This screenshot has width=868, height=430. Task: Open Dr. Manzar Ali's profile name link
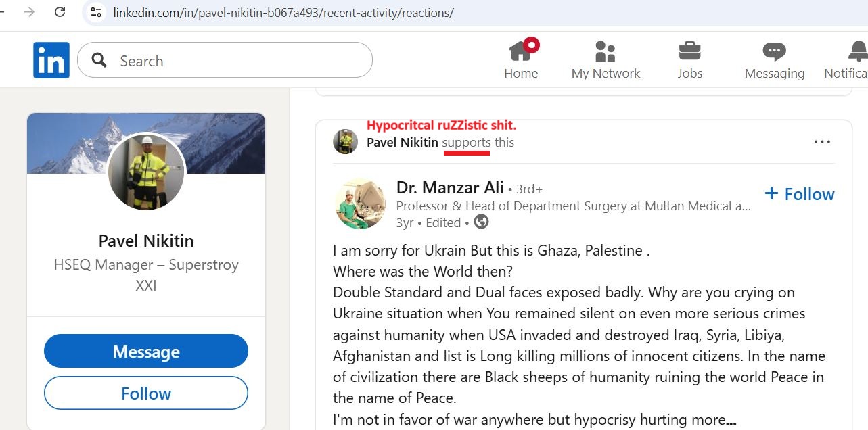click(450, 189)
